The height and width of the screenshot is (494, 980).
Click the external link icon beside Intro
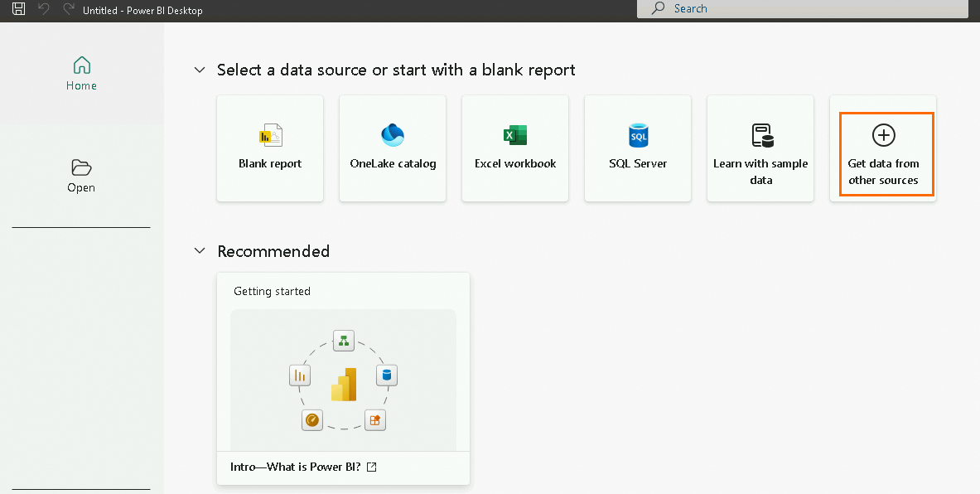point(371,467)
